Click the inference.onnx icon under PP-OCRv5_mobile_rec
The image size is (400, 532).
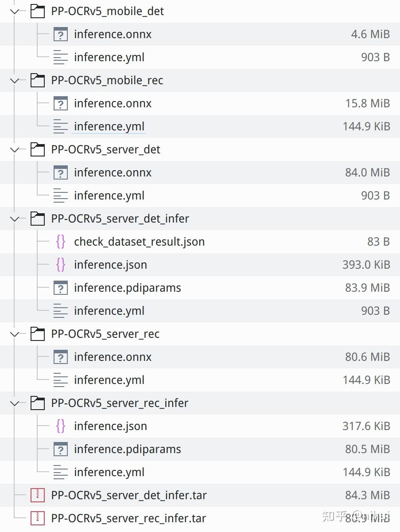pyautogui.click(x=61, y=104)
